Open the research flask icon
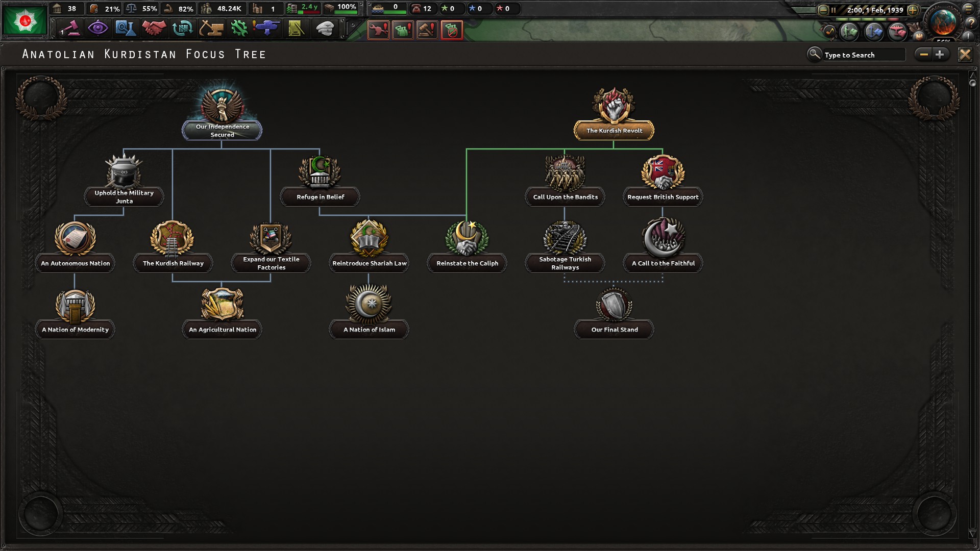Viewport: 980px width, 551px height. click(125, 29)
